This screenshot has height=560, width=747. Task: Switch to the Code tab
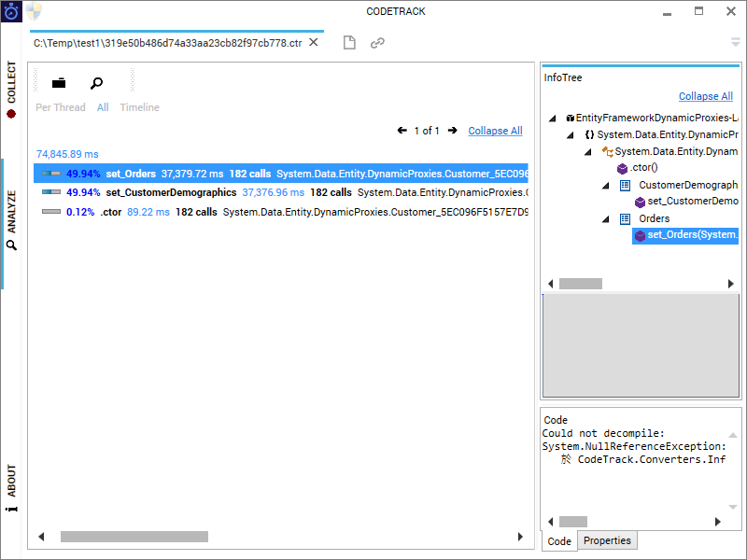click(559, 541)
